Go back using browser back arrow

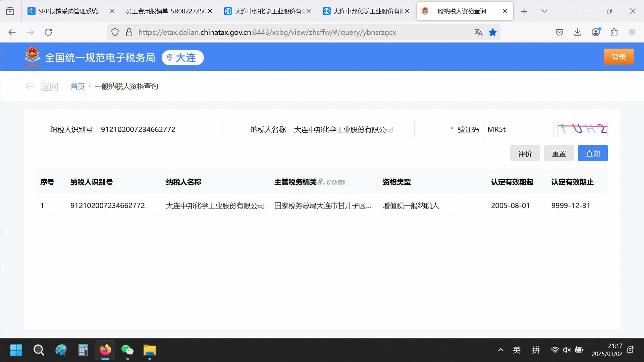(12, 32)
